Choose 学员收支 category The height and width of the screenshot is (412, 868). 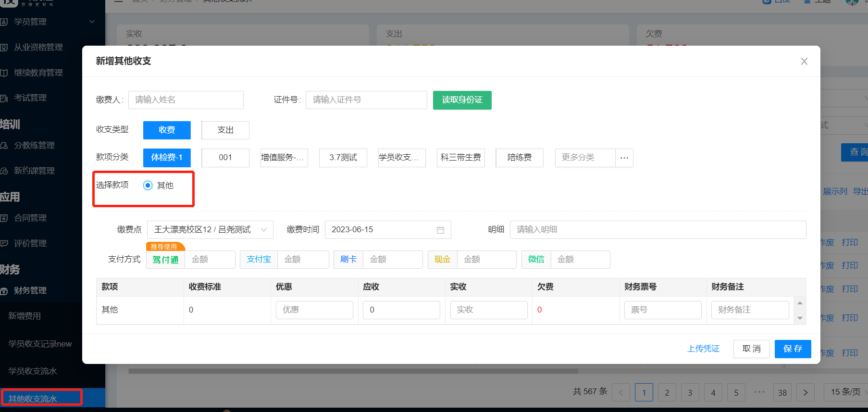[402, 158]
